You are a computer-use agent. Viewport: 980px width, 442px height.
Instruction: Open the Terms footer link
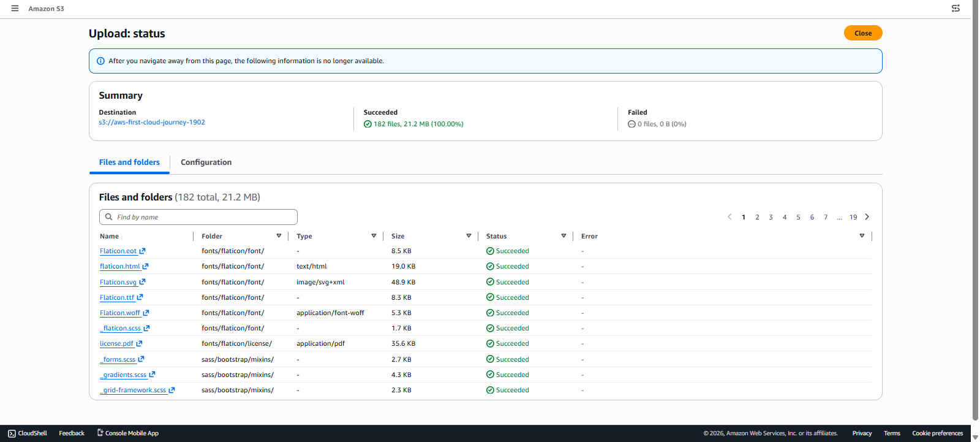892,433
